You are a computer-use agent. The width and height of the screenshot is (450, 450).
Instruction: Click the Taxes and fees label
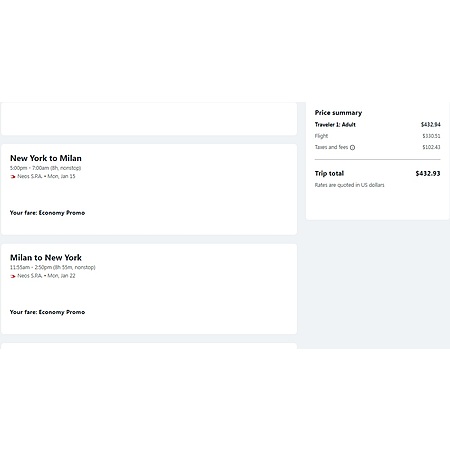click(x=331, y=147)
